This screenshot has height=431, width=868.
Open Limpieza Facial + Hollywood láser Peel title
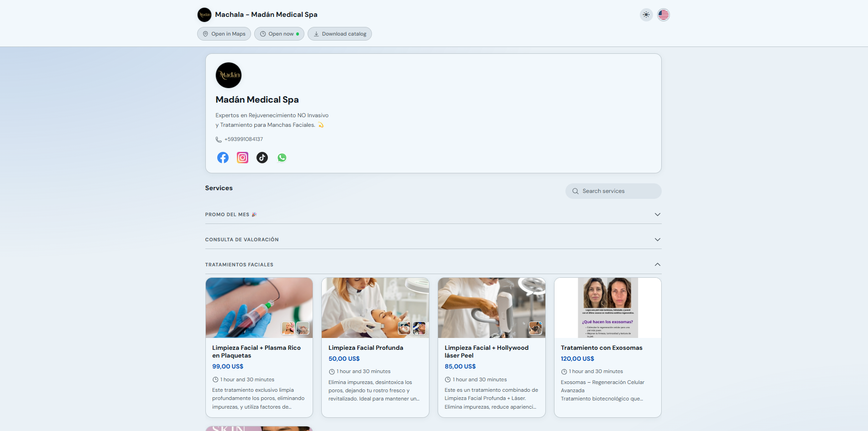486,352
